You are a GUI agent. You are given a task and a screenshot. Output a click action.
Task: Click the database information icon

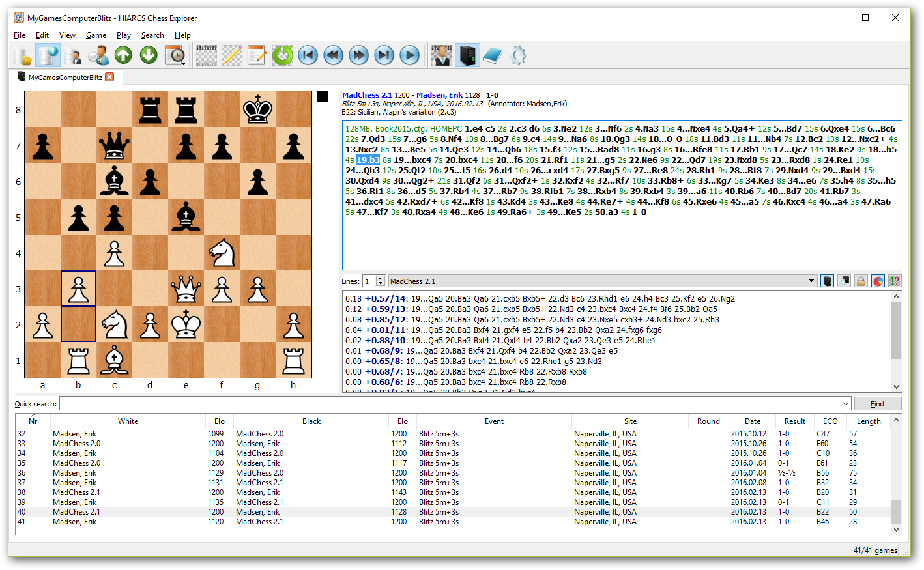[x=48, y=55]
